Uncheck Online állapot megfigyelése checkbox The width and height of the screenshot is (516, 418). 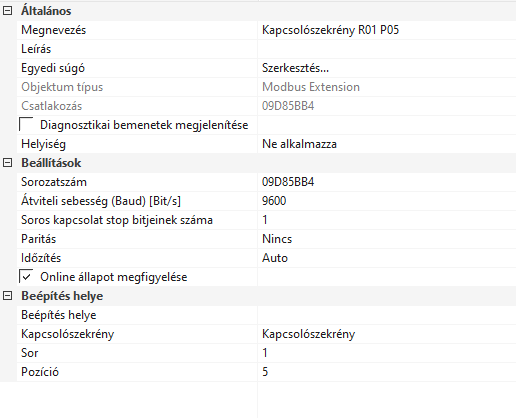[26, 277]
